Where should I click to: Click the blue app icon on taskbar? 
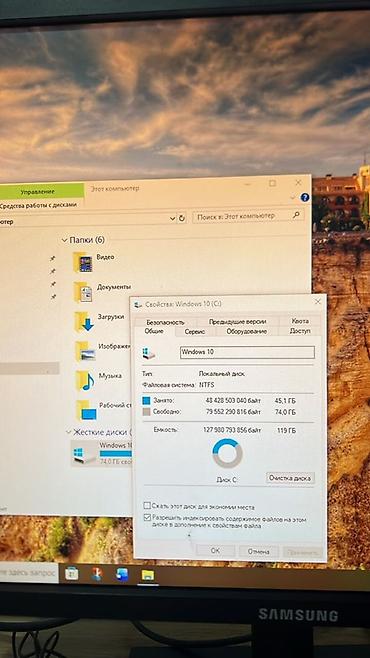point(122,574)
